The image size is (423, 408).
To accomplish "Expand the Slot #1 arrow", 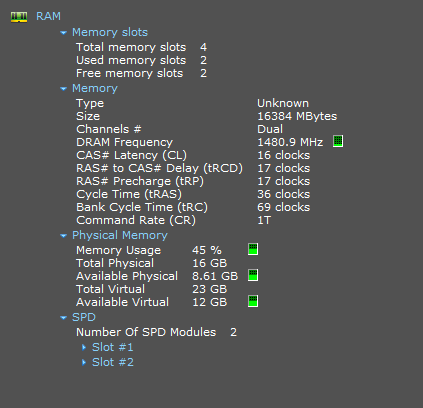I will coord(84,347).
